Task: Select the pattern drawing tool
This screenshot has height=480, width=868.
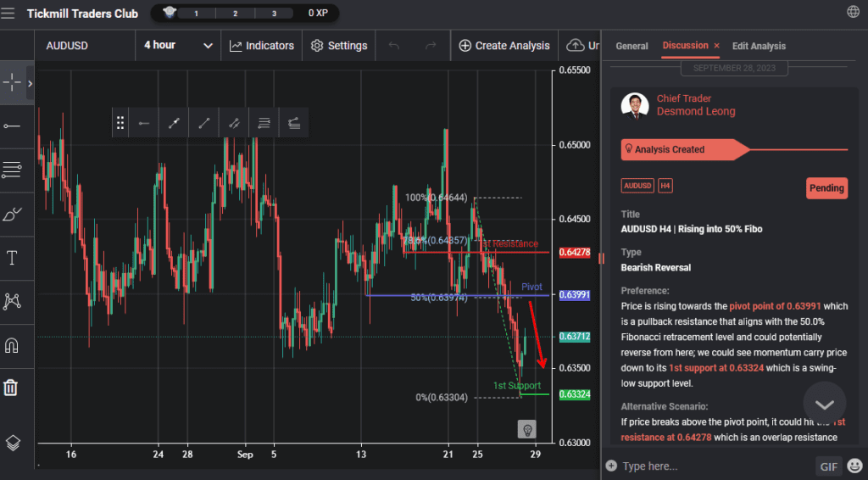Action: [12, 301]
